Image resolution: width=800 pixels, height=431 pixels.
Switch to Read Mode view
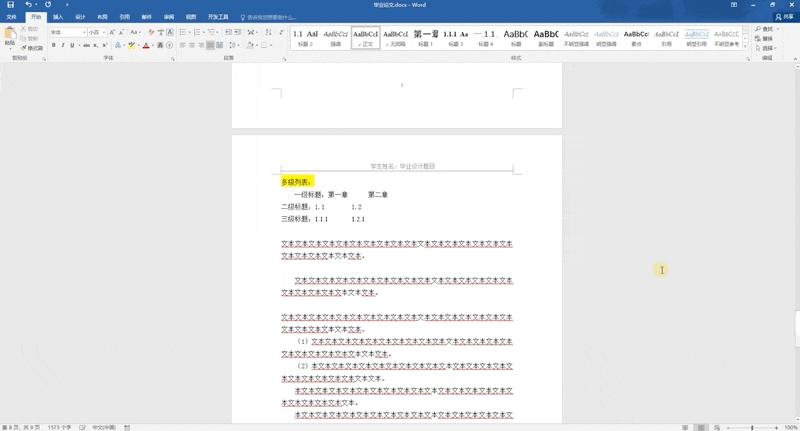[685, 427]
